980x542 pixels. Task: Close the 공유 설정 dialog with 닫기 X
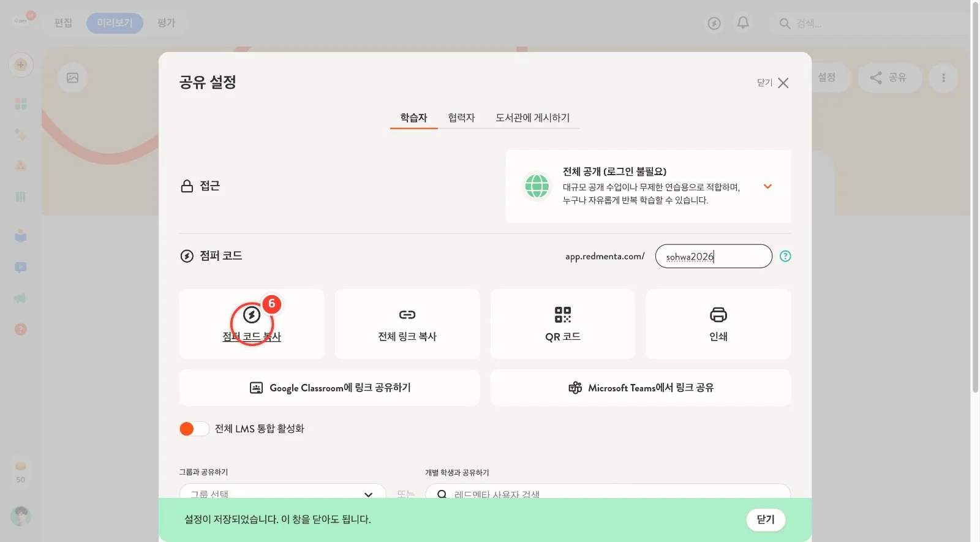tap(773, 83)
